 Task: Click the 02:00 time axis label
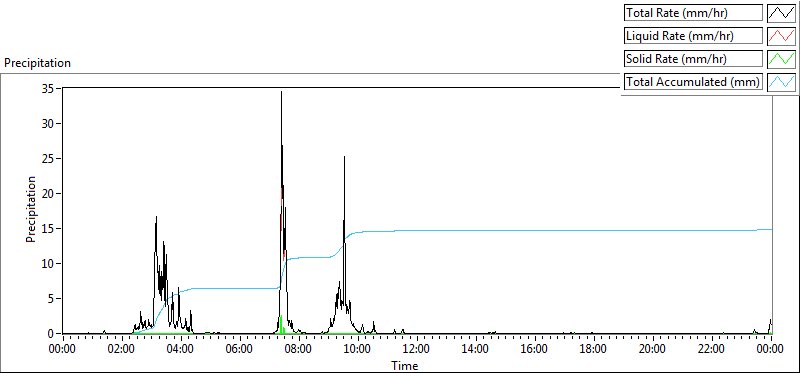(x=121, y=350)
